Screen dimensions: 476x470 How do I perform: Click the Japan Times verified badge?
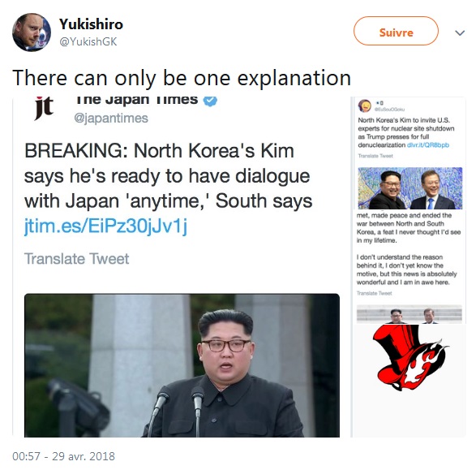click(210, 101)
